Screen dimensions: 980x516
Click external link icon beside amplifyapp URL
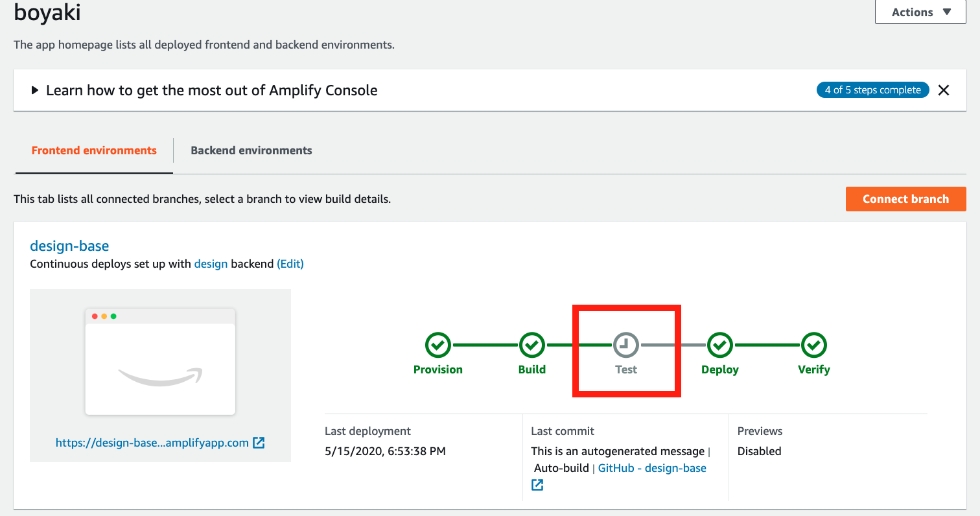(259, 443)
